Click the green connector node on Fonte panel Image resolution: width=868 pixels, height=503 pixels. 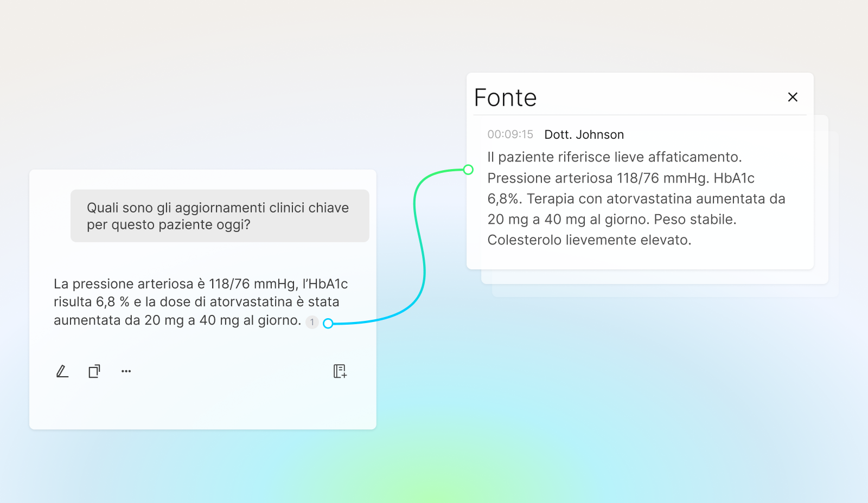[468, 170]
